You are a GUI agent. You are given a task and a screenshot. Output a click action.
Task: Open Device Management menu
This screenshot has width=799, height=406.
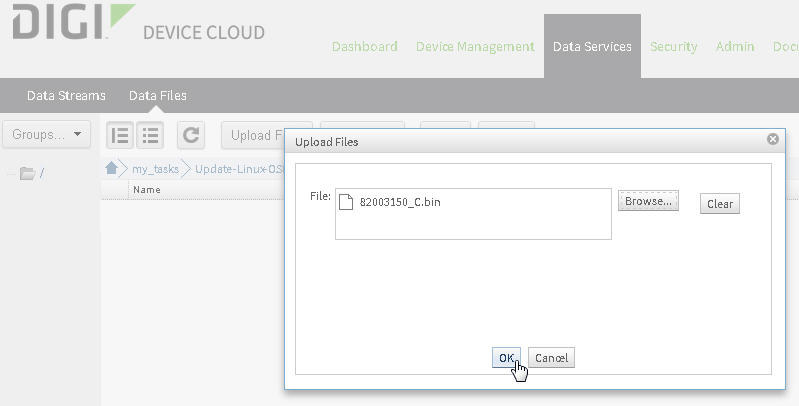tap(475, 47)
